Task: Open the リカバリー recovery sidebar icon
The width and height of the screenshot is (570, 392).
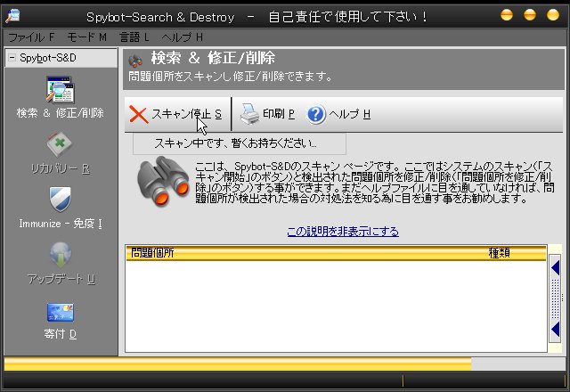Action: coord(60,144)
